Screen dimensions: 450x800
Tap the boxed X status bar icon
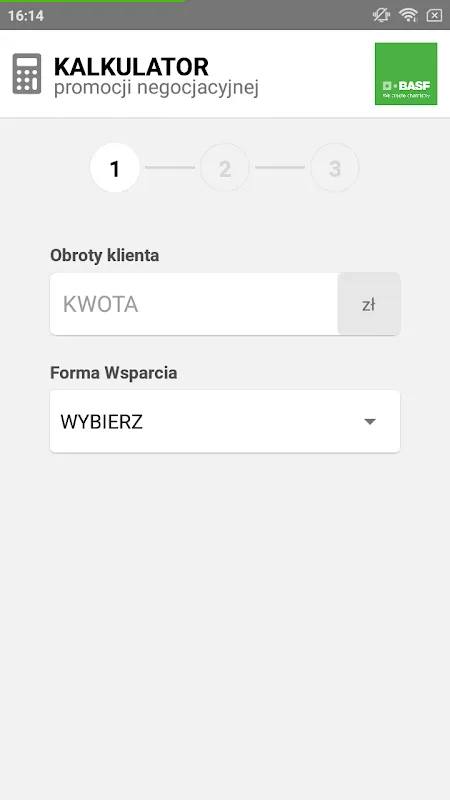click(434, 15)
